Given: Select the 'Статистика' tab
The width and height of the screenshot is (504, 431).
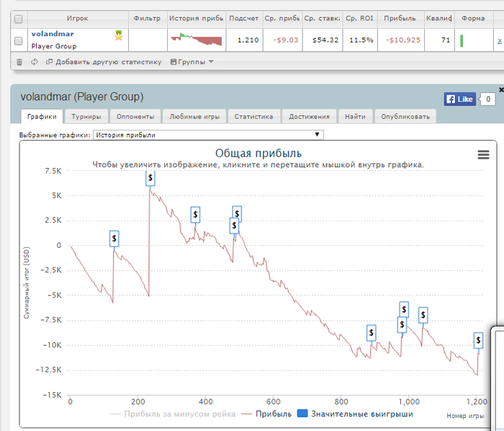Looking at the screenshot, I should (253, 116).
